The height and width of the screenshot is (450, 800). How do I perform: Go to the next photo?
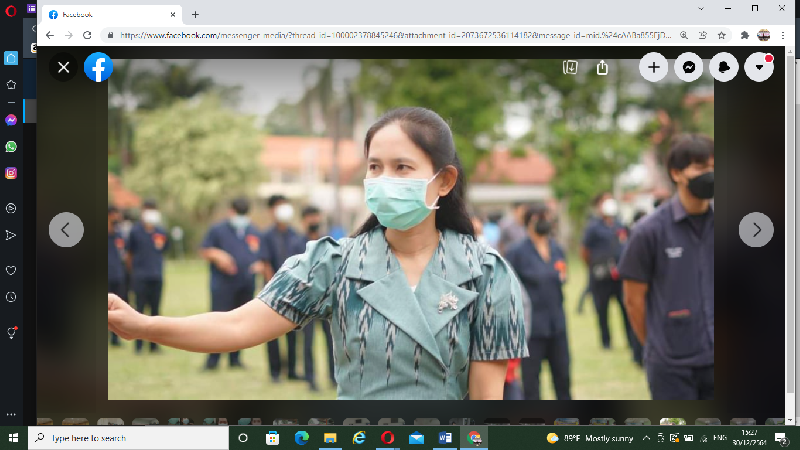pos(756,229)
